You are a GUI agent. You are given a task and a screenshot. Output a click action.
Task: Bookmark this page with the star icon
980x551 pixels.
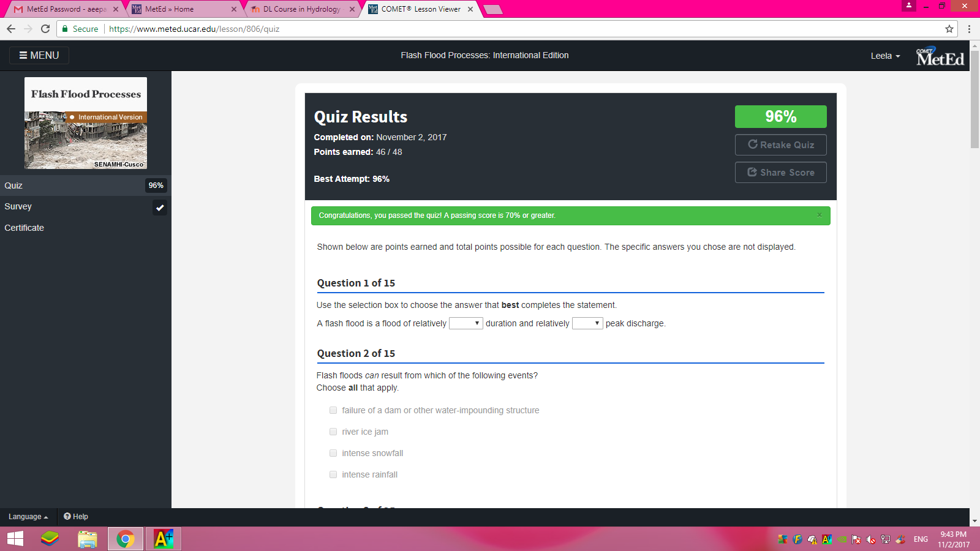coord(949,29)
